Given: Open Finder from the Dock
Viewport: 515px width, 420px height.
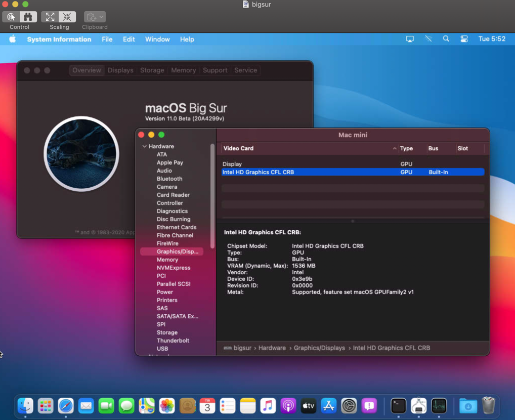Looking at the screenshot, I should [x=25, y=406].
